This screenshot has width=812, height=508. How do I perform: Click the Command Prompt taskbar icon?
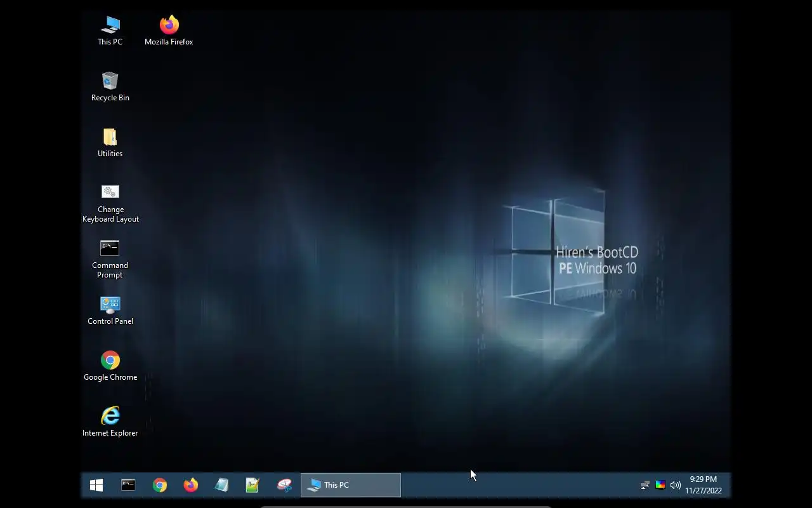[128, 485]
